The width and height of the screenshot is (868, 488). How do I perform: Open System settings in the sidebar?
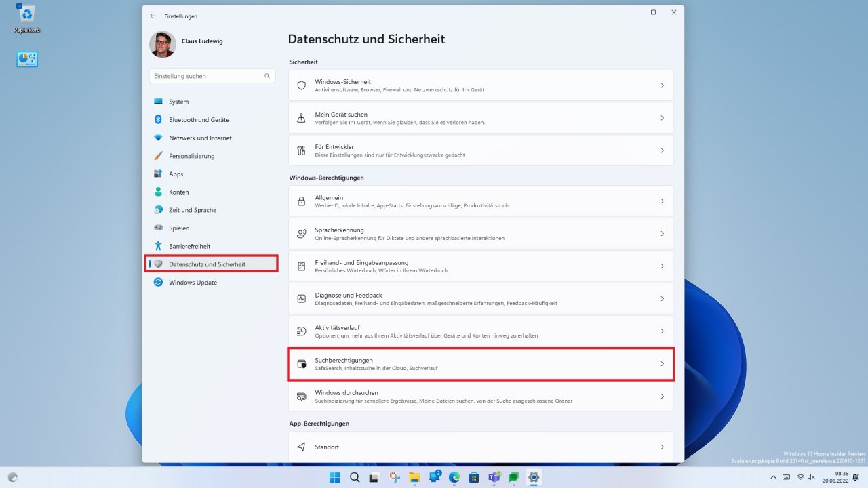pyautogui.click(x=212, y=102)
